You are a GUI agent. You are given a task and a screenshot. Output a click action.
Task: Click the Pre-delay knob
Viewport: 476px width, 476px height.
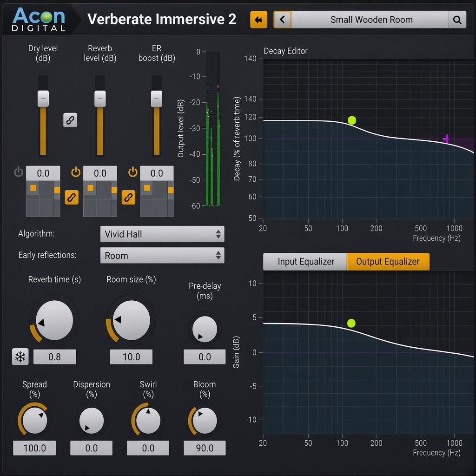click(x=205, y=329)
